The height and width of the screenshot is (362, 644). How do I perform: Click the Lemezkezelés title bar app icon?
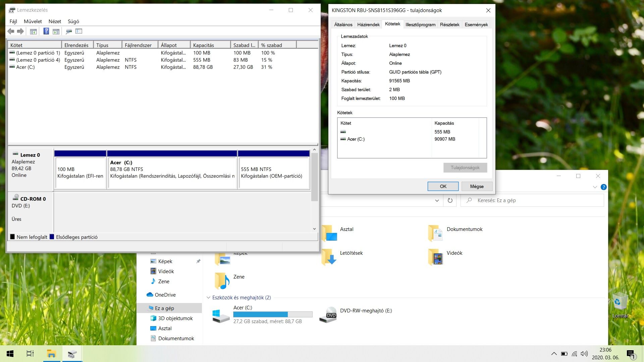pyautogui.click(x=12, y=10)
